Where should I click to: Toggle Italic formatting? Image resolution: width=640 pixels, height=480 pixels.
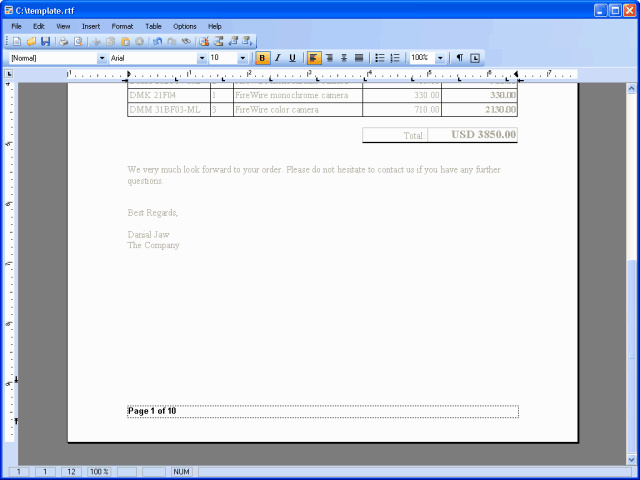[277, 58]
